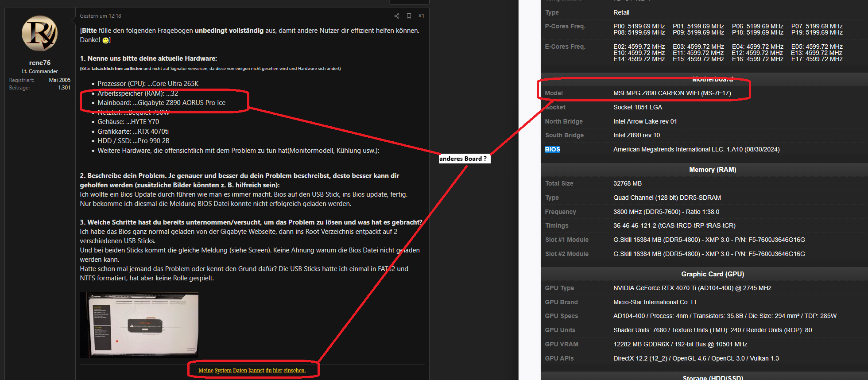Click the 'E02: 4599.72 MHz' core frequency
Viewport: 868px width, 380px height.
639,47
